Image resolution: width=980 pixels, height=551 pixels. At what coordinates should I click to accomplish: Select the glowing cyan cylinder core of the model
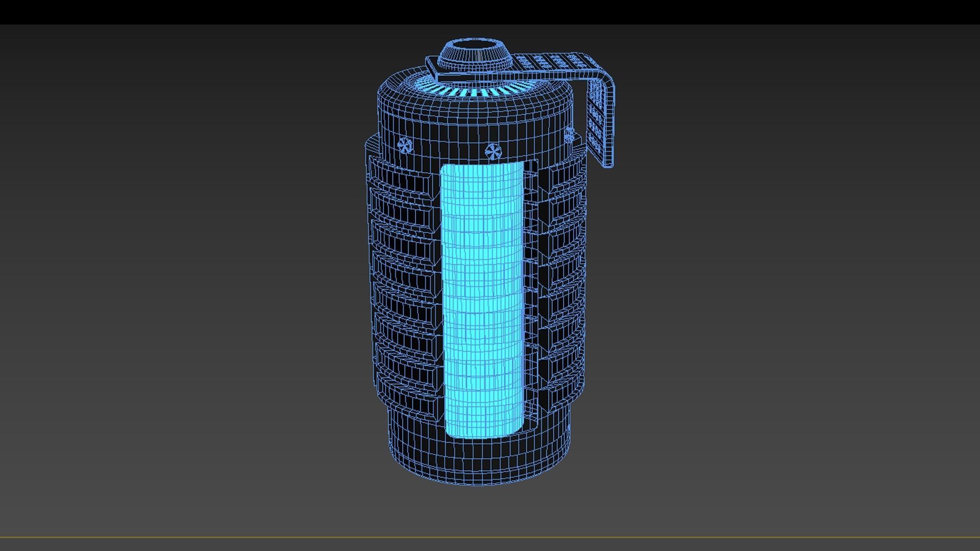pos(483,300)
